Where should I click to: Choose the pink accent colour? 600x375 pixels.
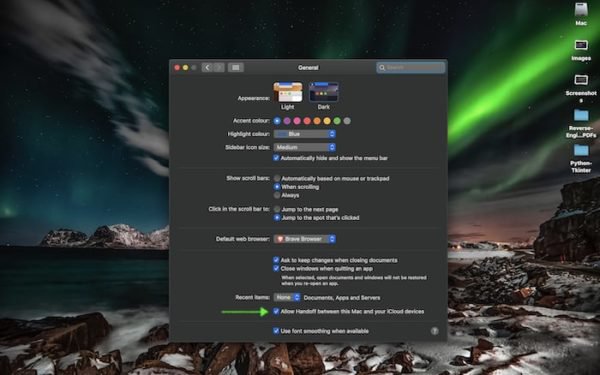click(x=297, y=121)
